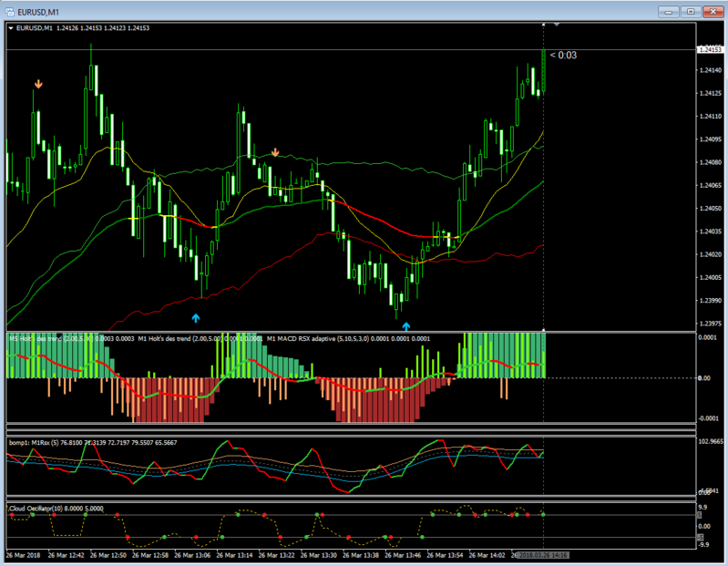Click the 1.24140 price scale value

point(711,70)
